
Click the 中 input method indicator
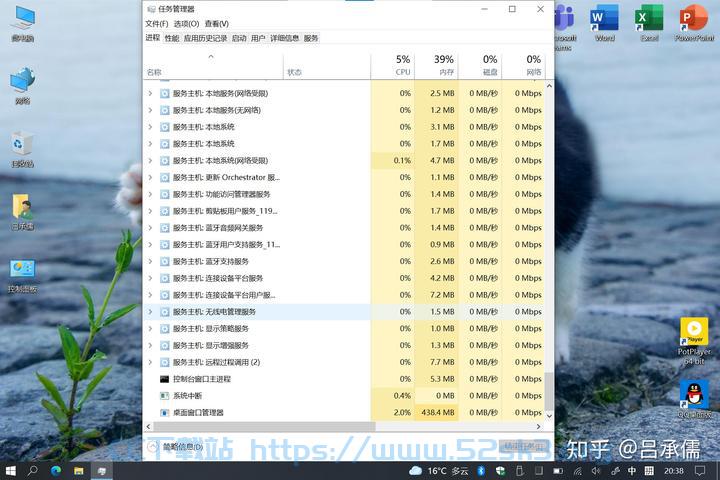click(x=632, y=471)
